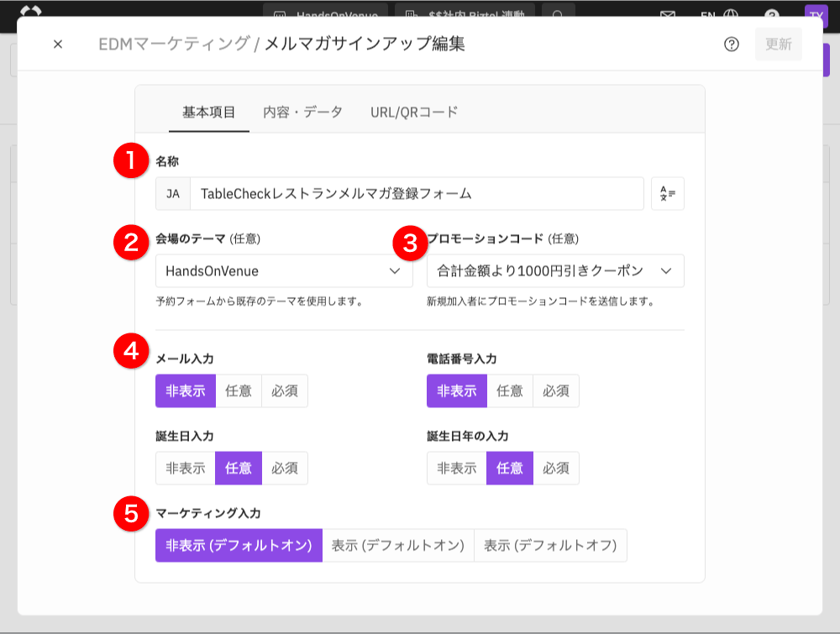Click the 名称 name input field

tap(417, 194)
